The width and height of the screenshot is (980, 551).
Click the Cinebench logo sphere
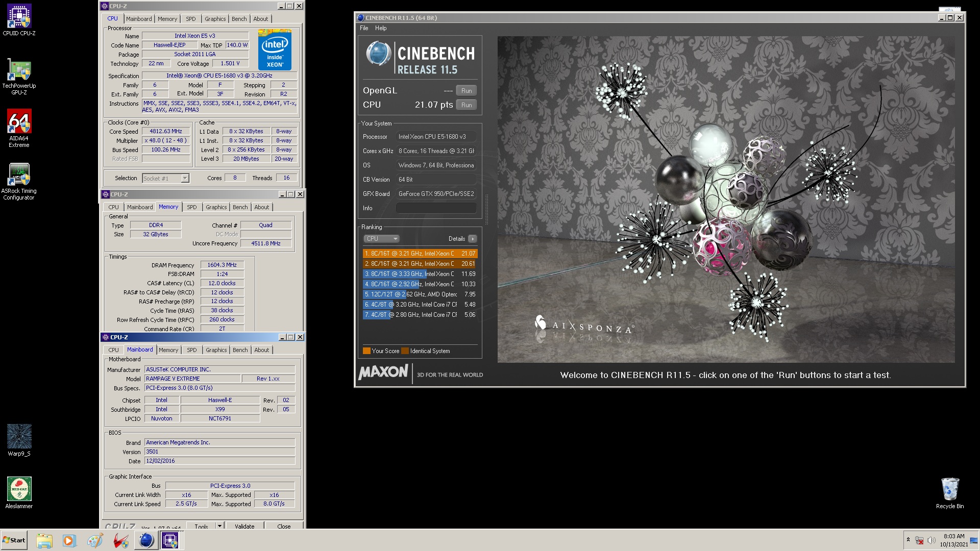(x=378, y=54)
